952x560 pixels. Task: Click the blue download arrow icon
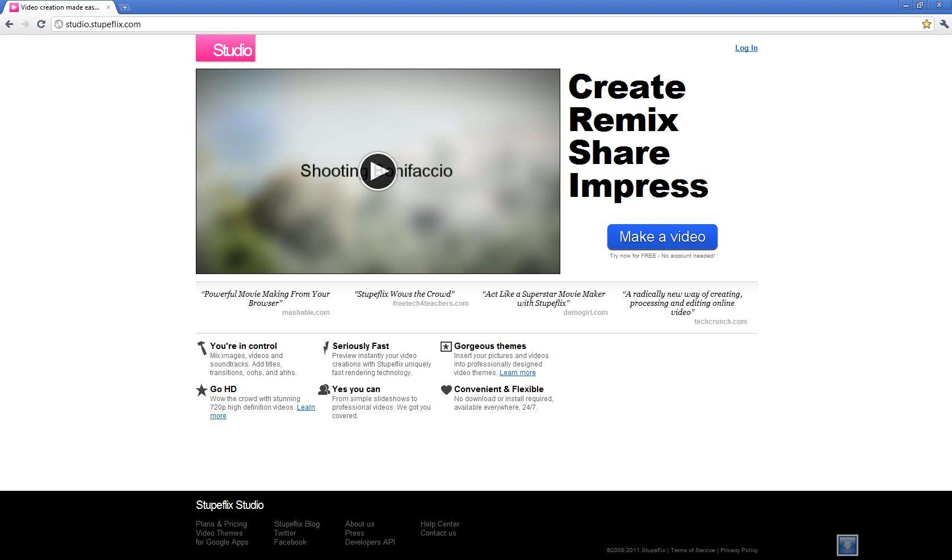(x=848, y=545)
